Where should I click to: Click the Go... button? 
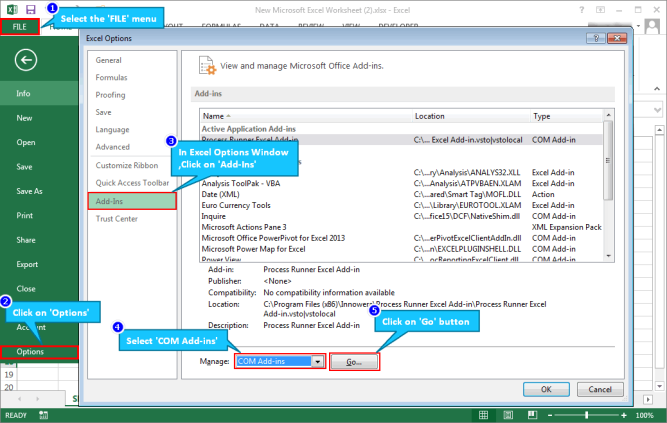click(x=354, y=362)
